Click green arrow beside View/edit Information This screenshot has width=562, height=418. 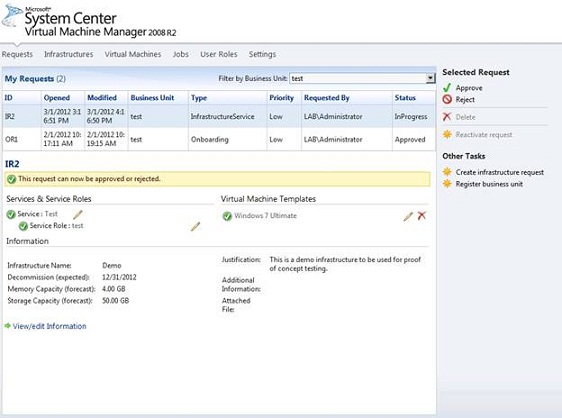tap(8, 326)
